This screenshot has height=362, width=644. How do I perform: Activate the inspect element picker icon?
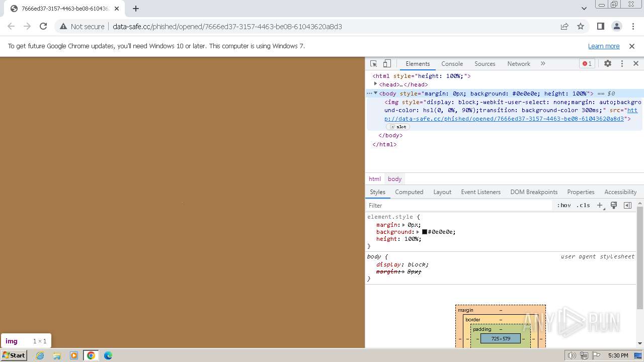(x=373, y=64)
